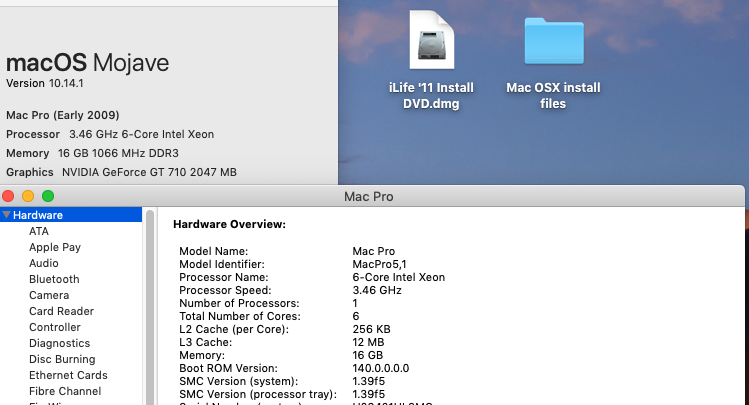The width and height of the screenshot is (749, 405).
Task: Select Ethernet Cards in the sidebar
Action: [68, 375]
